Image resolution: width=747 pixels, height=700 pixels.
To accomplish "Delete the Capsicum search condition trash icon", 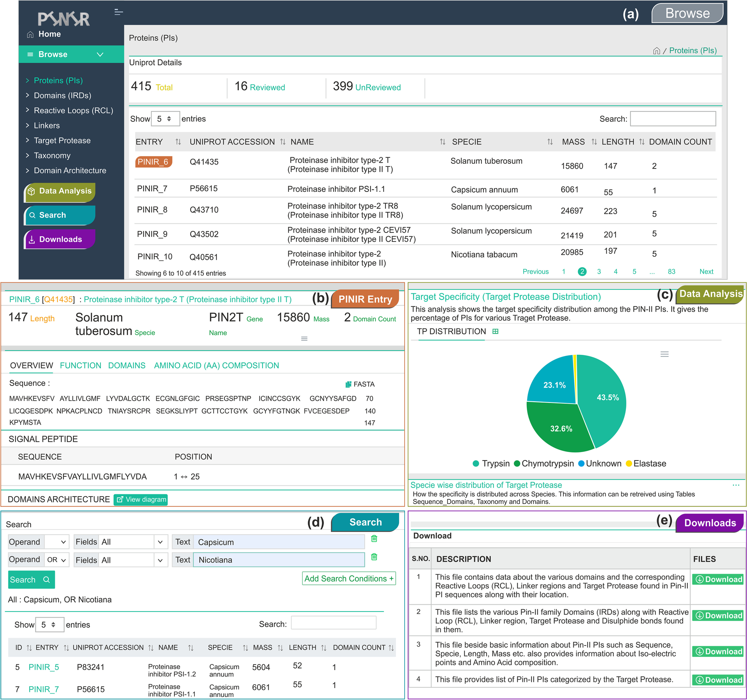I will coord(374,539).
